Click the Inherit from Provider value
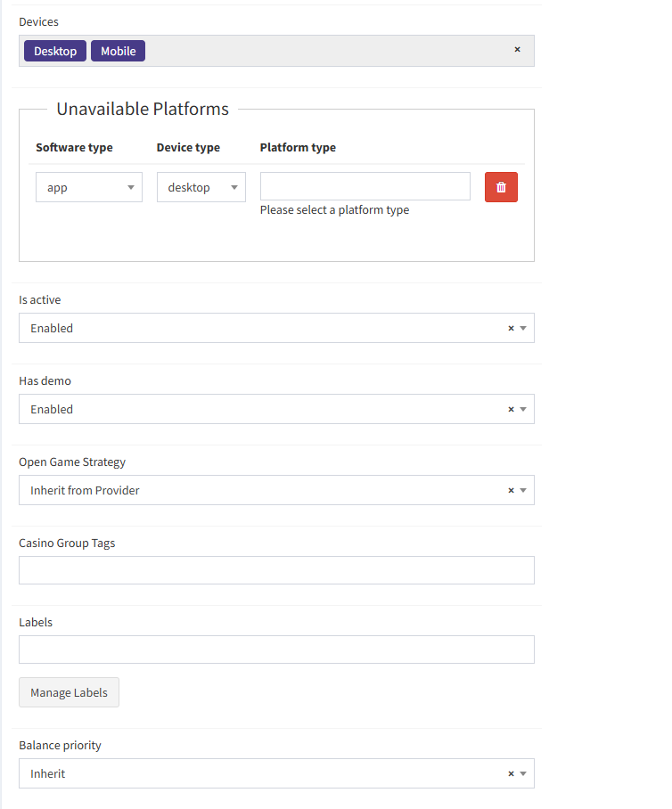This screenshot has width=672, height=809. point(85,491)
